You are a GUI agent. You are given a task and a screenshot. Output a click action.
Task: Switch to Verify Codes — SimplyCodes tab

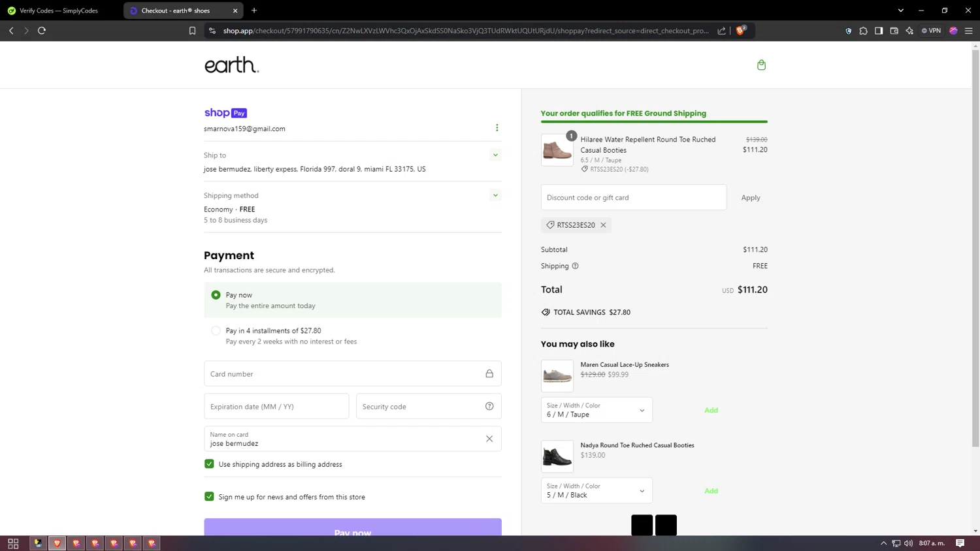coord(59,10)
